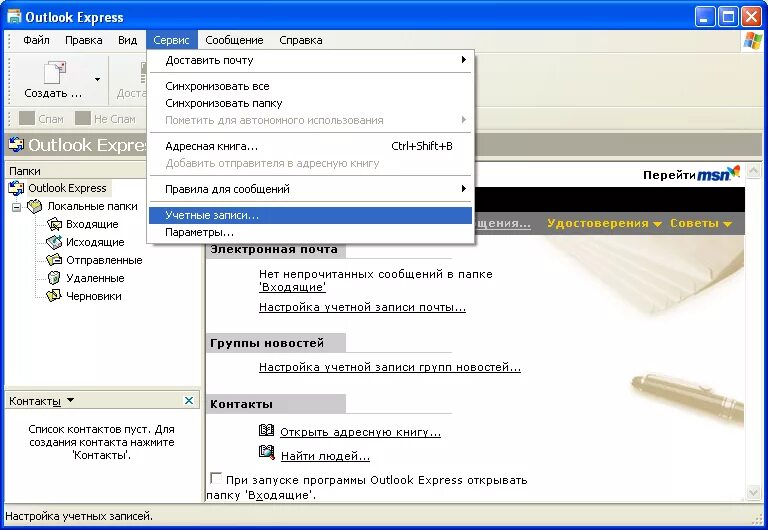The image size is (768, 530).
Task: Click the MSN butterfly logo
Action: pos(733,172)
